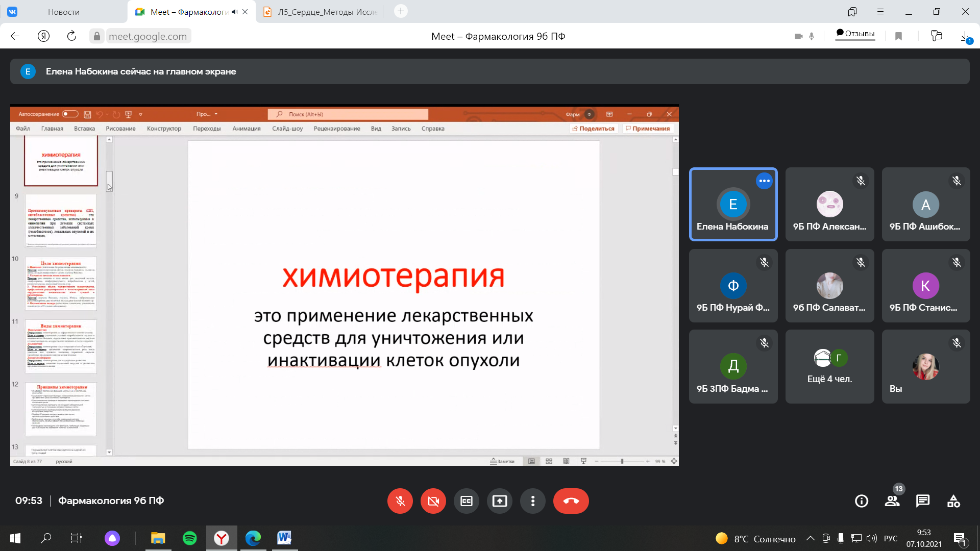Open Файл menu in PowerPoint
This screenshot has width=980, height=551.
click(23, 129)
